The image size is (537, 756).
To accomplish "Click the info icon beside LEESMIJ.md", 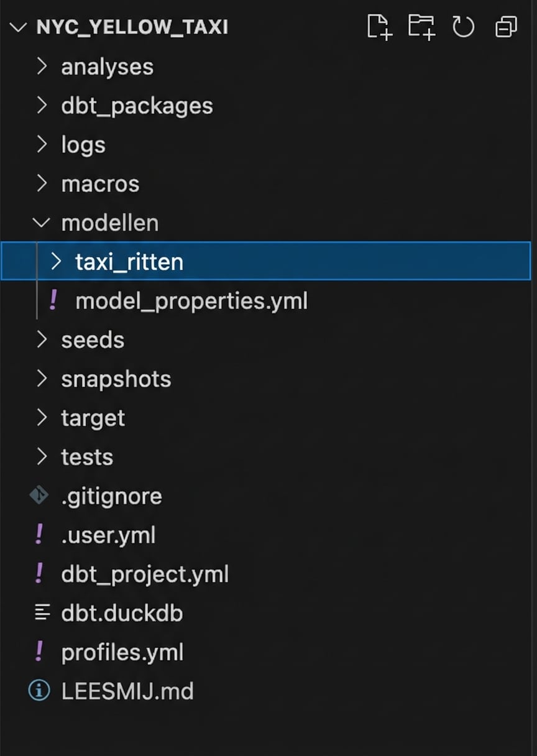I will tap(39, 691).
